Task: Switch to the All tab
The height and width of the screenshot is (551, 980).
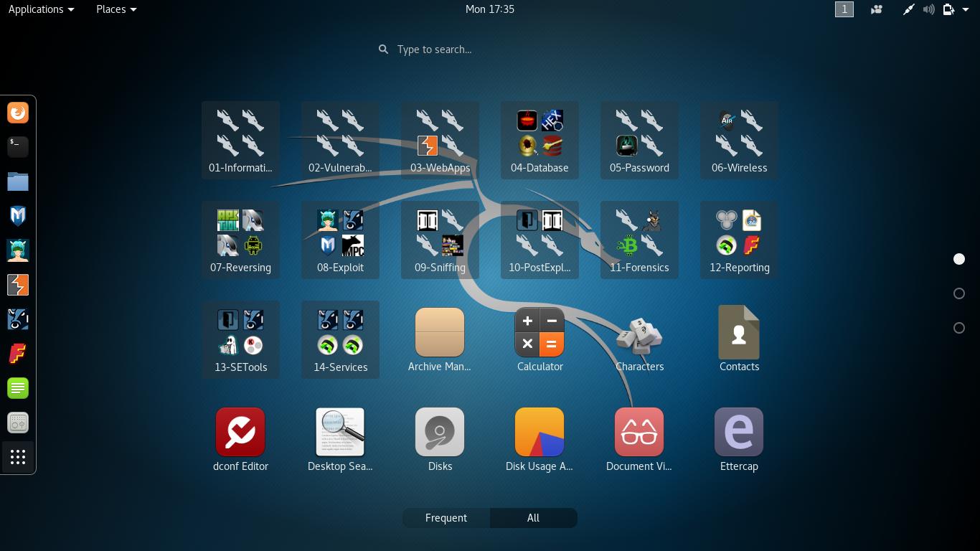Action: (533, 518)
